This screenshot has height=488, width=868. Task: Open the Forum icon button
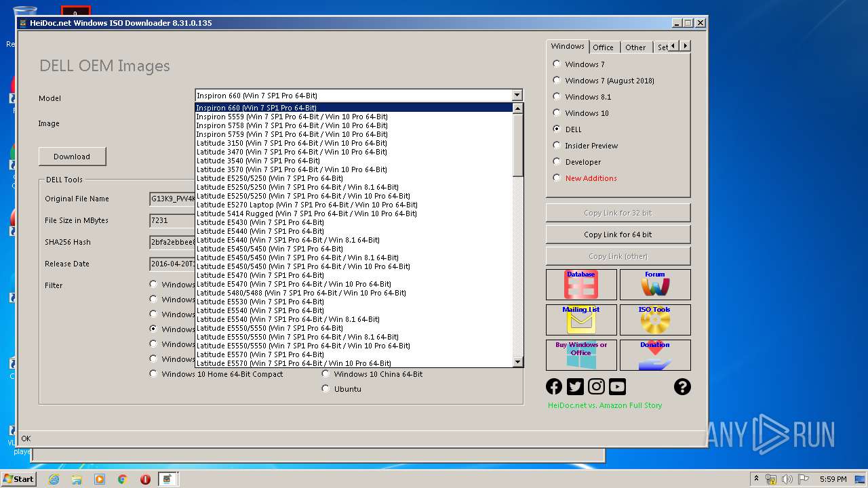(x=655, y=285)
